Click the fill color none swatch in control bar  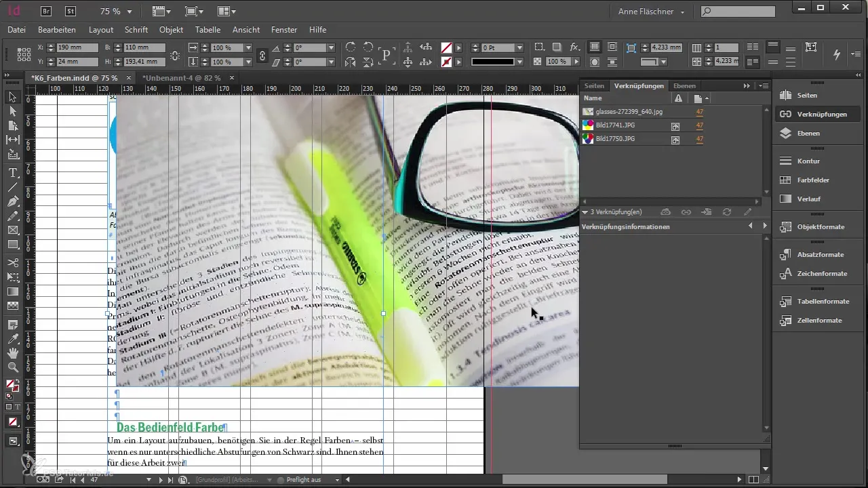click(x=446, y=48)
